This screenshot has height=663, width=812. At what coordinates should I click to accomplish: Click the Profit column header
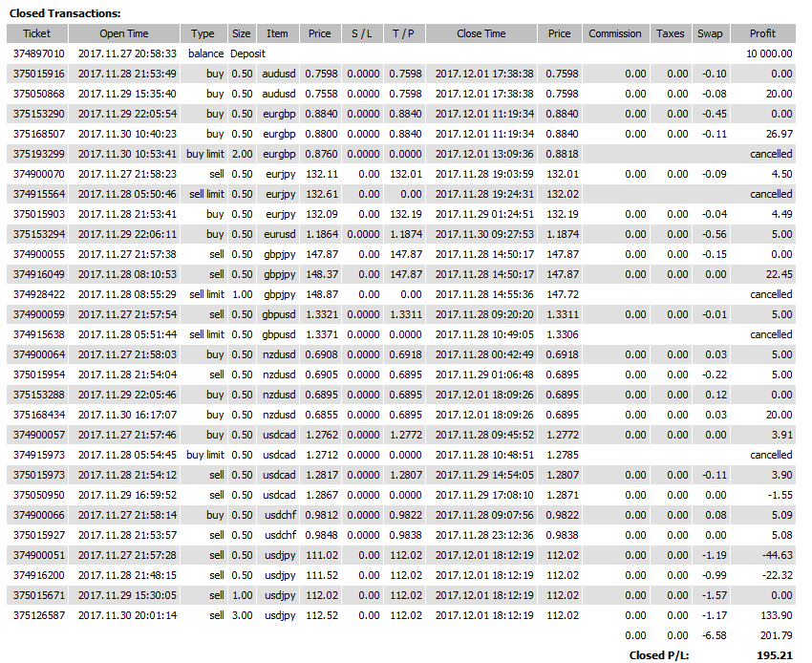(763, 33)
